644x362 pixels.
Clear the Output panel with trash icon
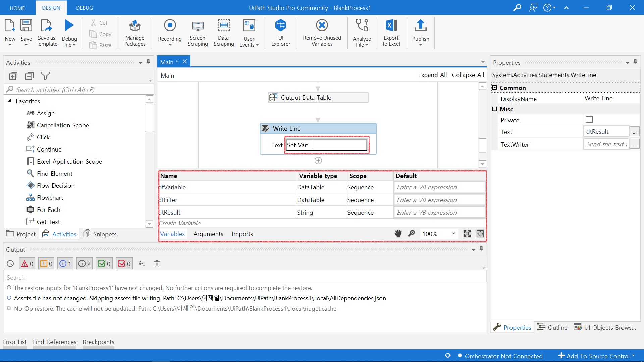coord(157,264)
